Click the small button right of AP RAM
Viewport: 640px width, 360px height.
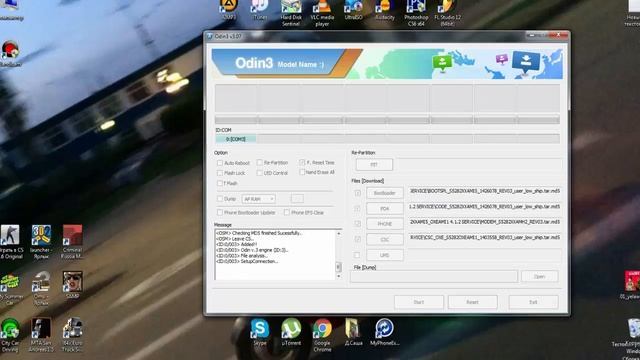(x=297, y=199)
